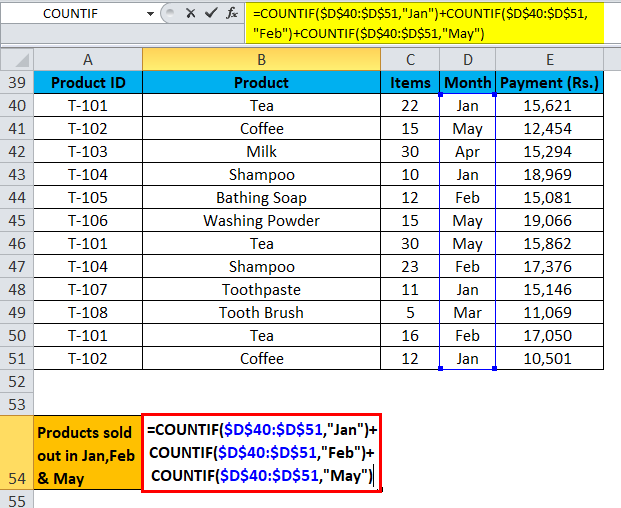Select items cell with value 5
621x508 pixels.
point(410,312)
